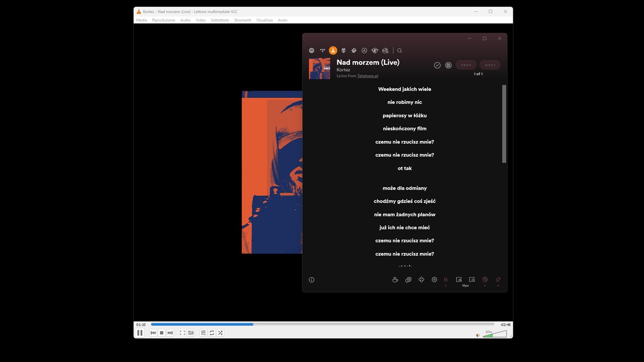The width and height of the screenshot is (644, 362).
Task: Pin the lyrics window on top
Action: pyautogui.click(x=498, y=279)
